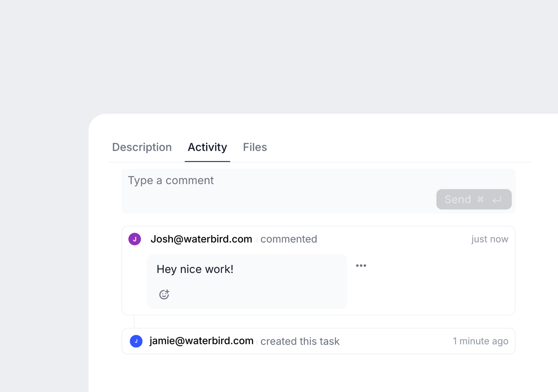Click the command key symbol in Send
The width and height of the screenshot is (558, 392).
pyautogui.click(x=480, y=200)
